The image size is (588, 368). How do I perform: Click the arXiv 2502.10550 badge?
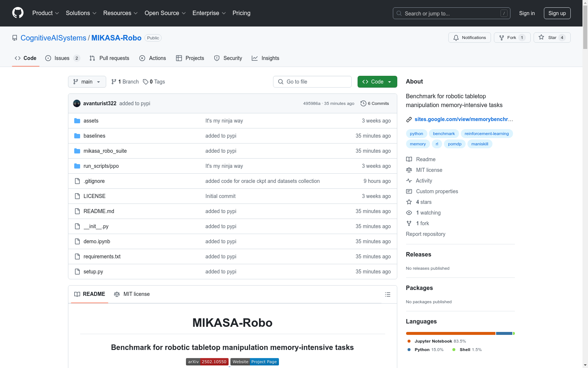tap(207, 362)
